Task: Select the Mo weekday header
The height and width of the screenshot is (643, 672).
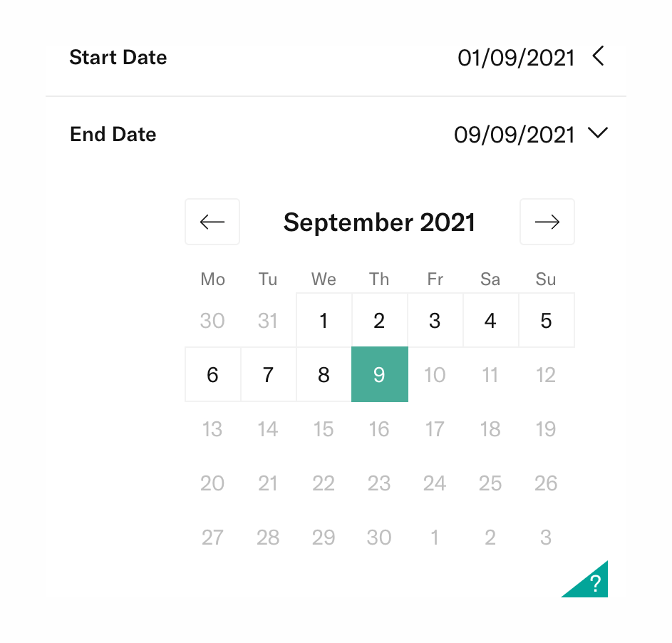Action: pos(212,279)
